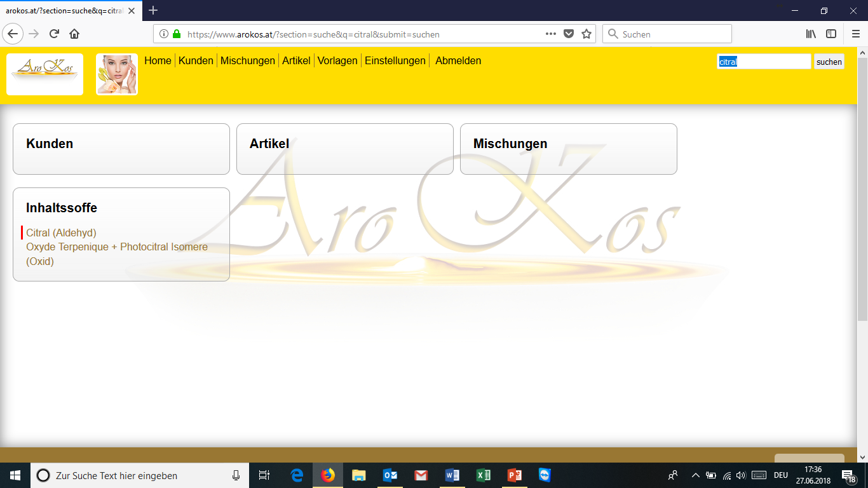Click the woman's face profile image

coord(117,74)
